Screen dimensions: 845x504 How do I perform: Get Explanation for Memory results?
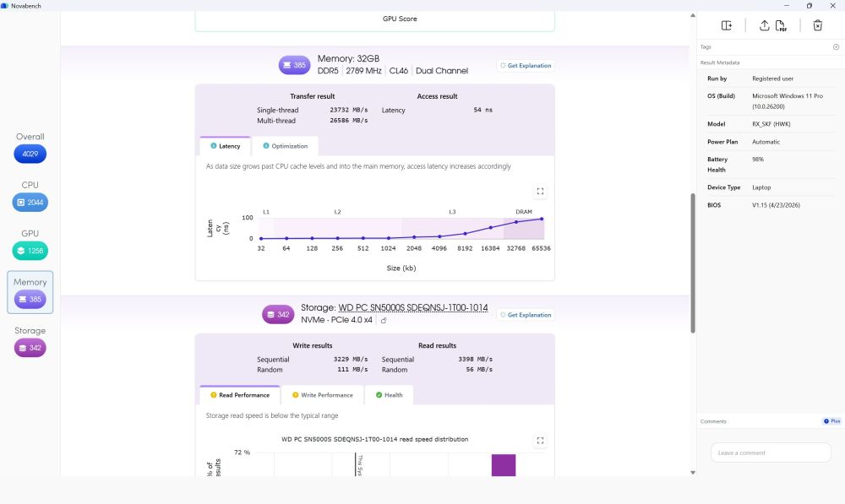click(526, 66)
